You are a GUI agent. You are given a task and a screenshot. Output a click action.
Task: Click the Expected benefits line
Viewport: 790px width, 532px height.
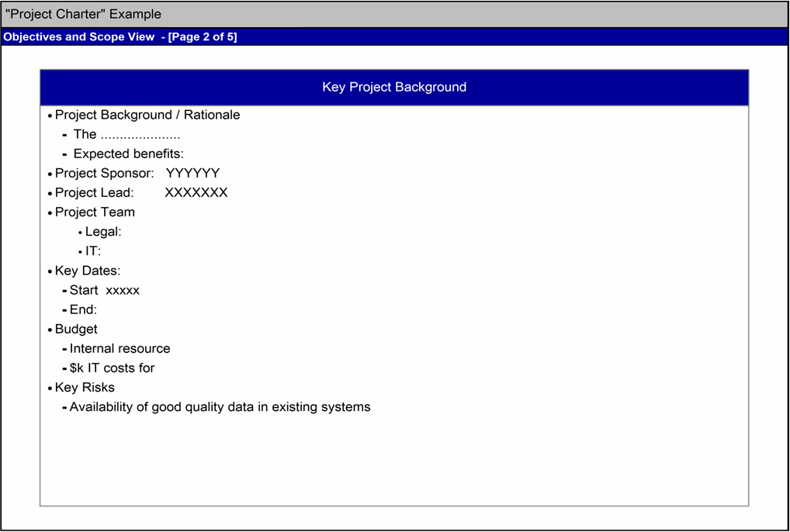coord(128,154)
